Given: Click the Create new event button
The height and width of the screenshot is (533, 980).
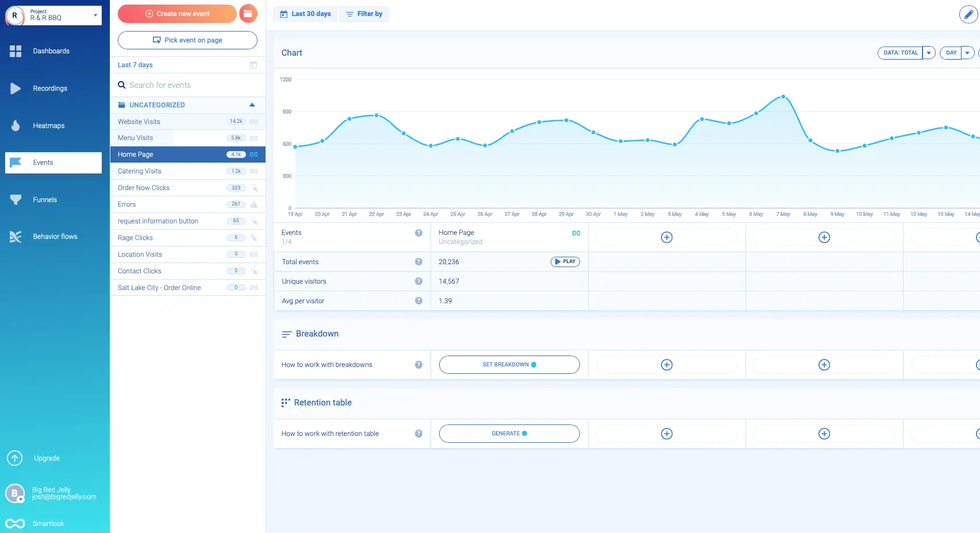Looking at the screenshot, I should (x=176, y=13).
